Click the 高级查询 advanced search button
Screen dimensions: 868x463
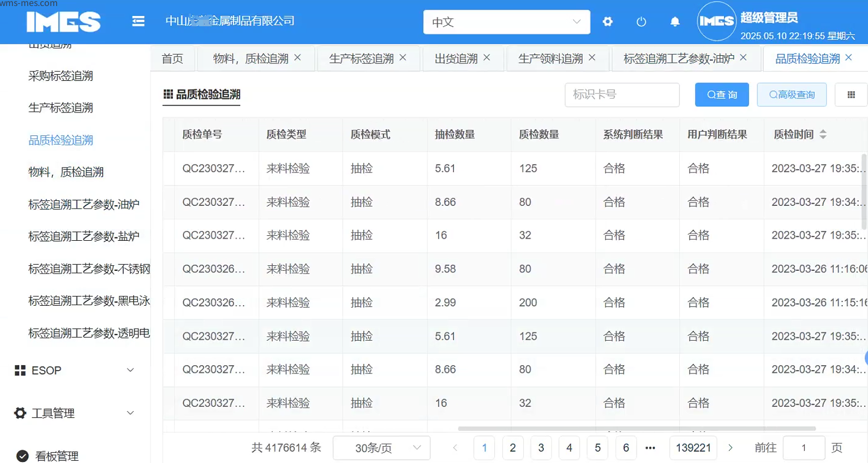pos(792,95)
